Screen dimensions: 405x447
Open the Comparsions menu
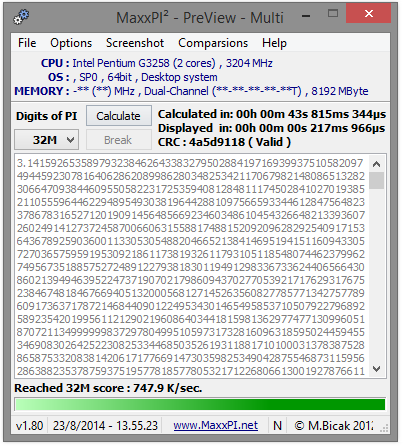point(213,43)
